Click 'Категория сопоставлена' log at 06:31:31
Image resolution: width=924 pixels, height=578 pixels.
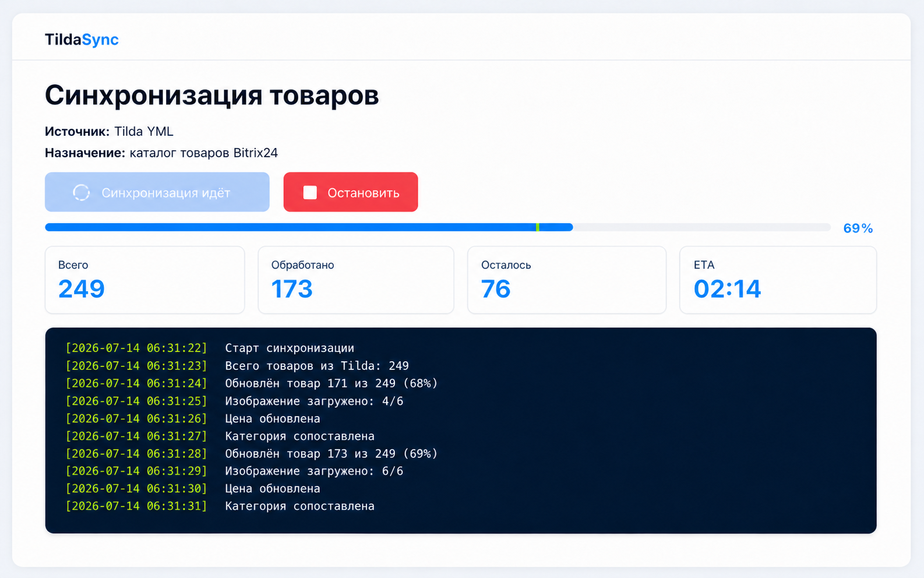[x=299, y=506]
